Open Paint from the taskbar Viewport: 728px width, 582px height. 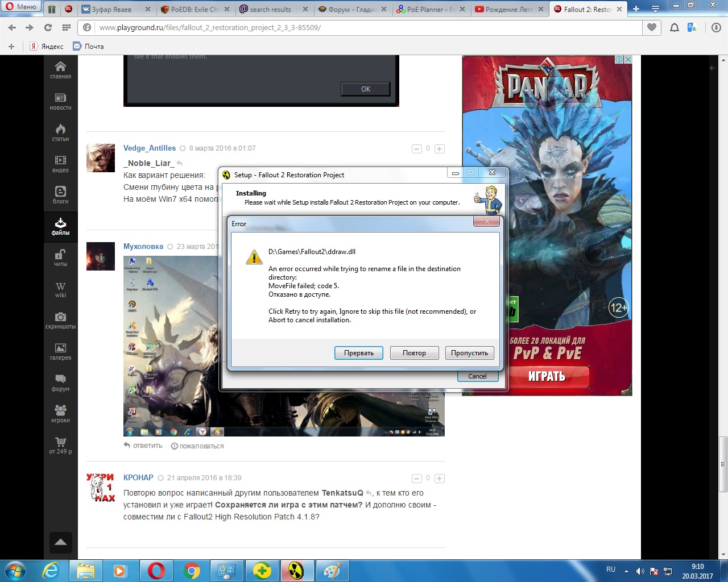point(333,571)
